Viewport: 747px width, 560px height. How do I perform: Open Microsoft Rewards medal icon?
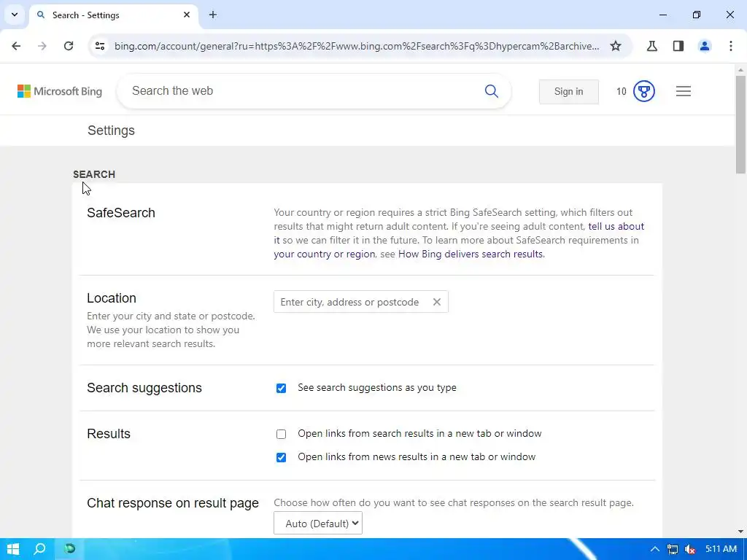tap(644, 91)
